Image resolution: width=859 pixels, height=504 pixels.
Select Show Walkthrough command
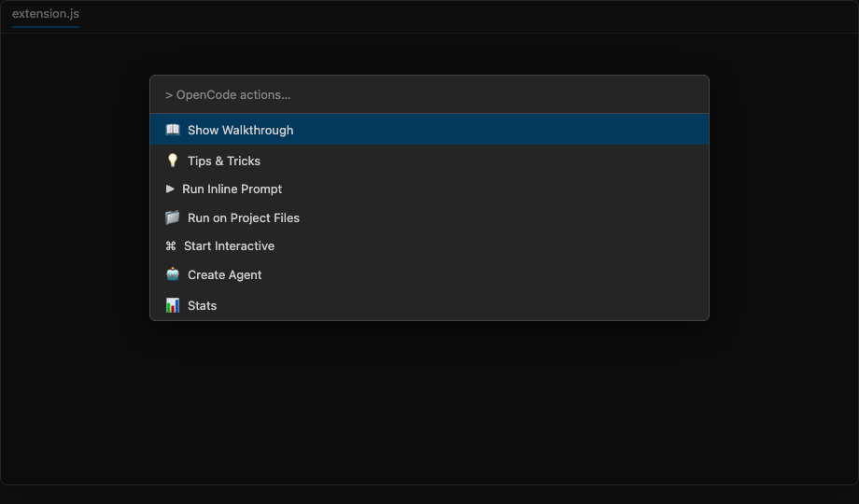(429, 130)
